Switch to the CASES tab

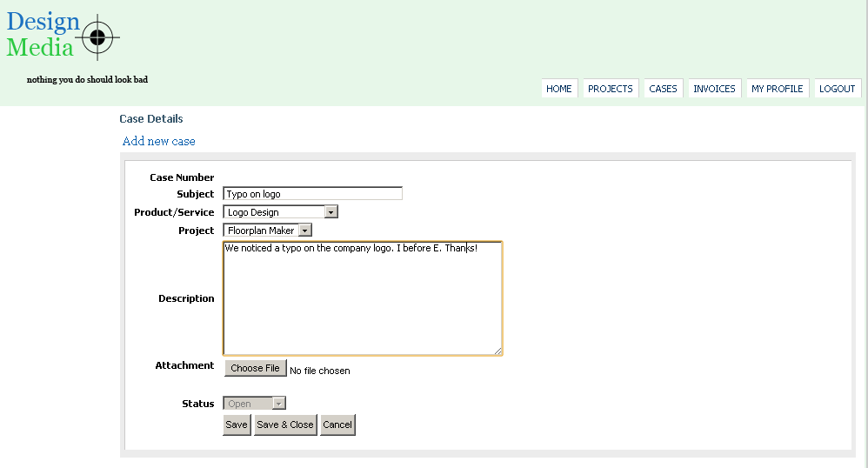[x=664, y=89]
